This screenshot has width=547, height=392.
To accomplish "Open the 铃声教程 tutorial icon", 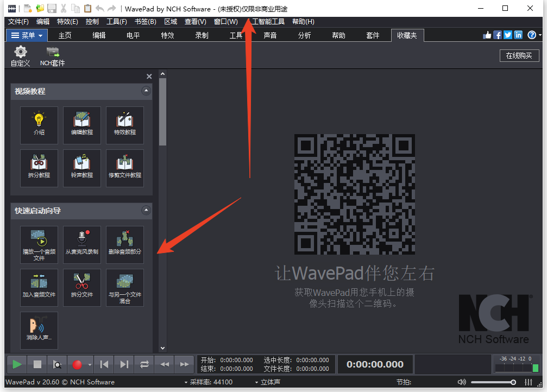I will pyautogui.click(x=81, y=168).
